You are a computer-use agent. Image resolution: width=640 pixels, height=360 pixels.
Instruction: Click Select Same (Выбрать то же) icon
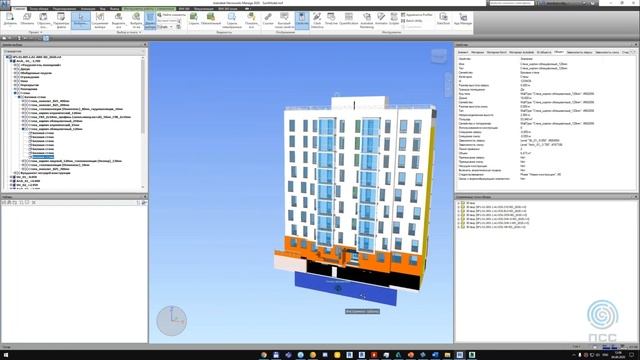coord(136,20)
